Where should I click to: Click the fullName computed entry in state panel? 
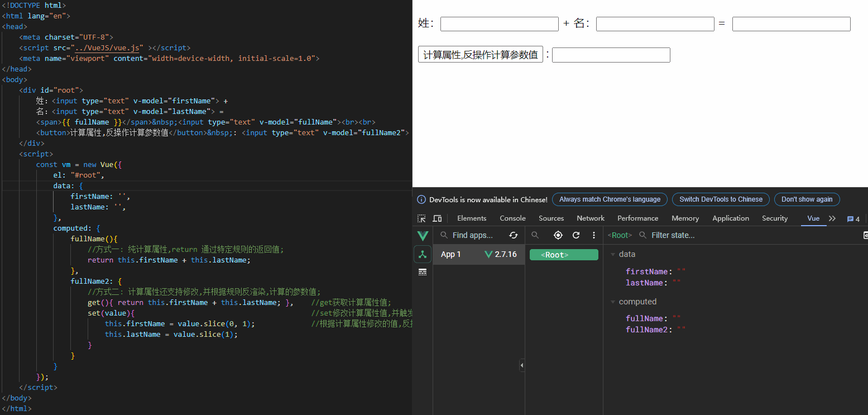point(653,318)
